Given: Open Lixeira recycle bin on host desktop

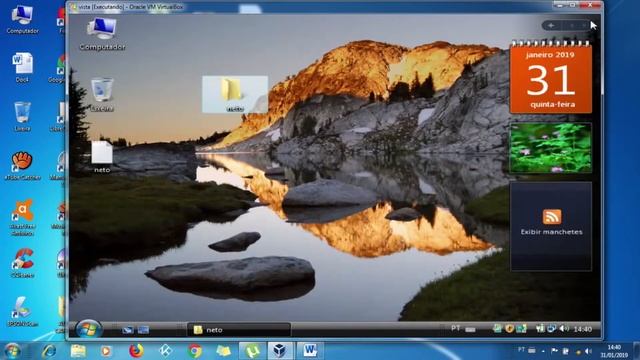Looking at the screenshot, I should (22, 116).
